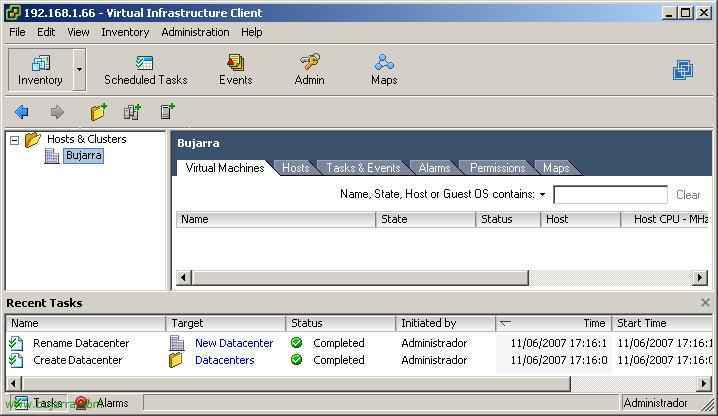Open the Datacenters target link
The image size is (718, 416).
[x=224, y=361]
